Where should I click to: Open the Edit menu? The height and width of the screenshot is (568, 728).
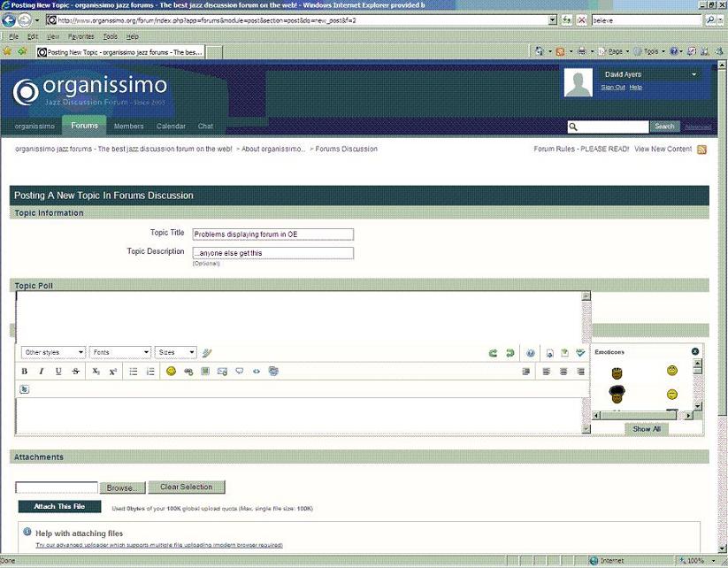click(33, 36)
